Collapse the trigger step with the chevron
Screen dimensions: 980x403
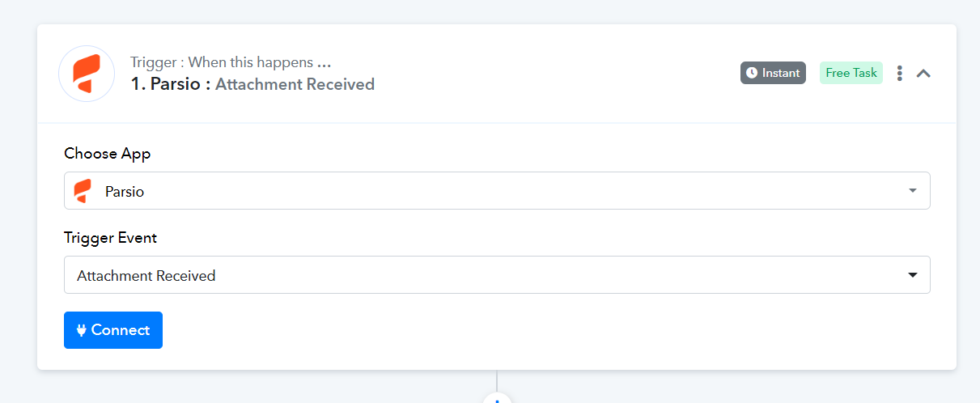coord(923,73)
